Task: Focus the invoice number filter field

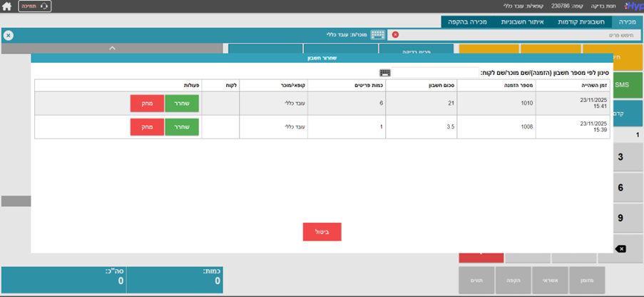Action: [436, 73]
